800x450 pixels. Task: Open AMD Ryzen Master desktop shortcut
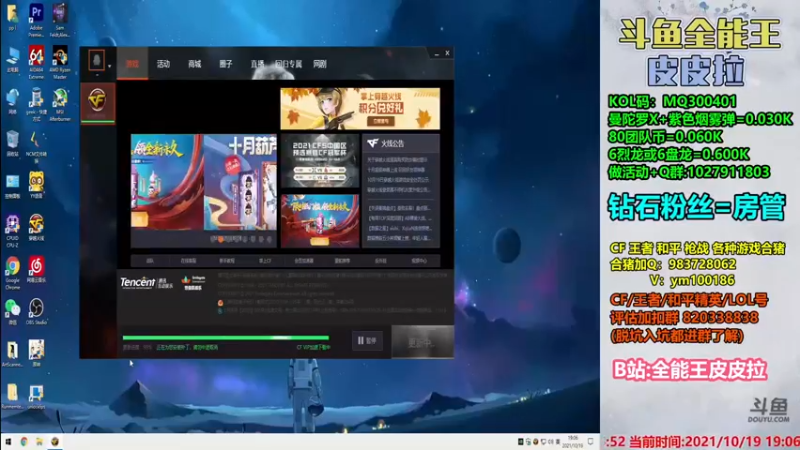60,62
